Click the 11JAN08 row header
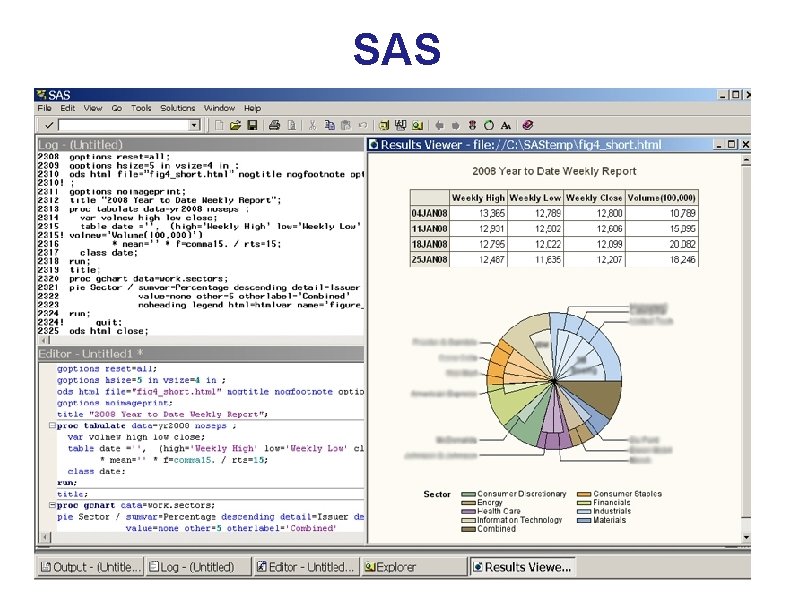Image resolution: width=794 pixels, height=595 pixels. (429, 229)
